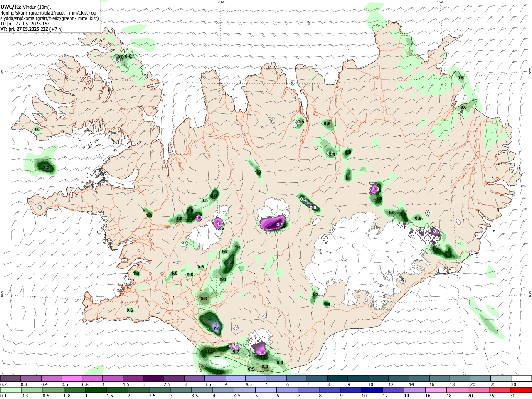The image size is (532, 399).
Task: Click the '(+7 h)' forecast offset
Action: click(x=56, y=30)
